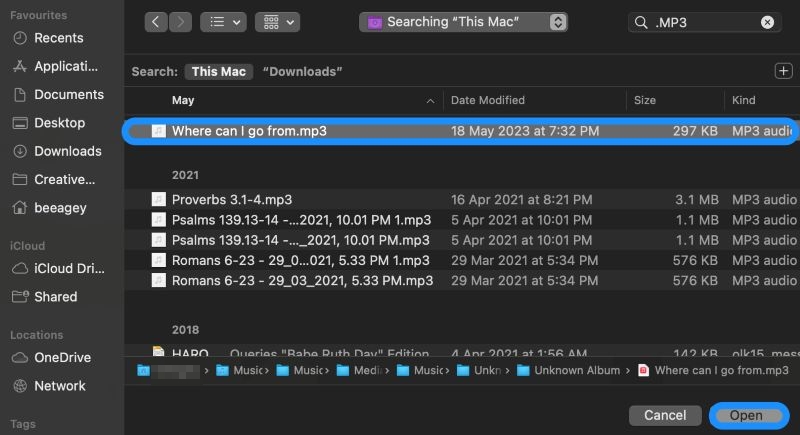
Task: Click the iCloud Drive cloud icon
Action: (x=20, y=268)
